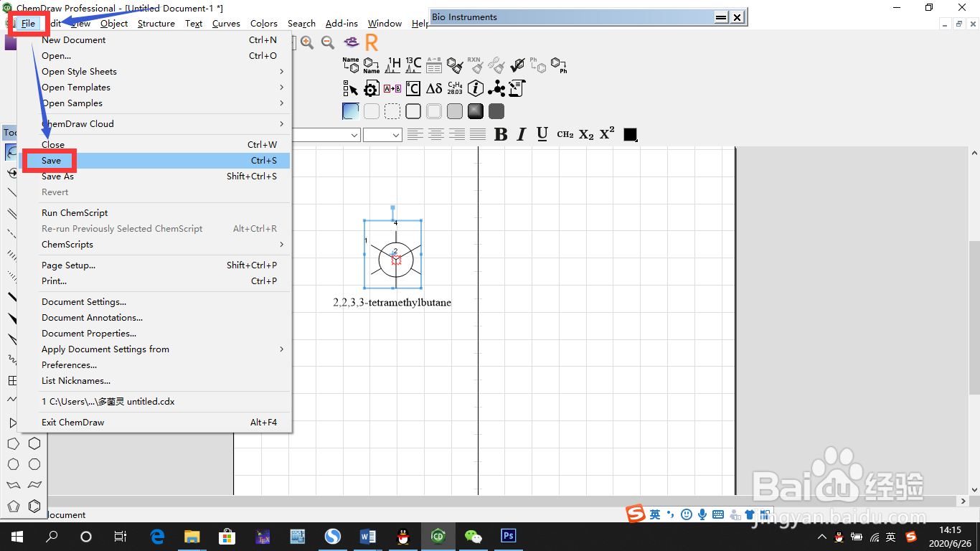Toggle italic text formatting

[x=522, y=134]
